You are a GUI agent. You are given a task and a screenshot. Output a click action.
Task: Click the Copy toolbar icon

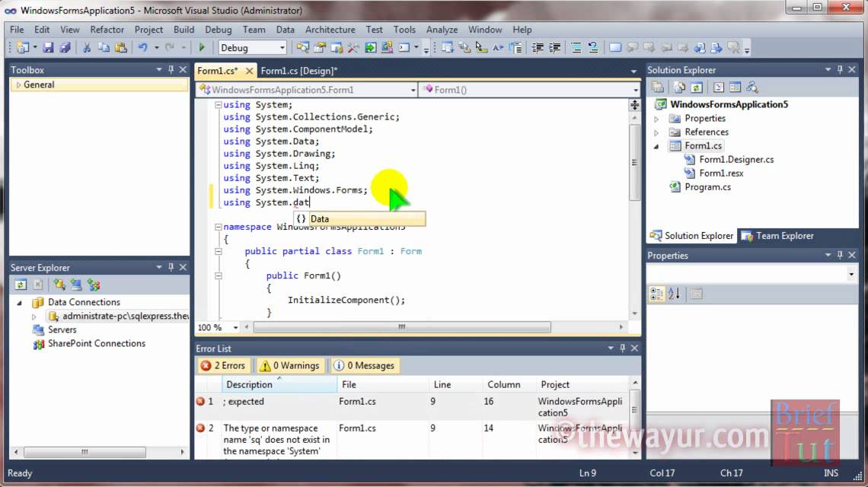point(104,48)
